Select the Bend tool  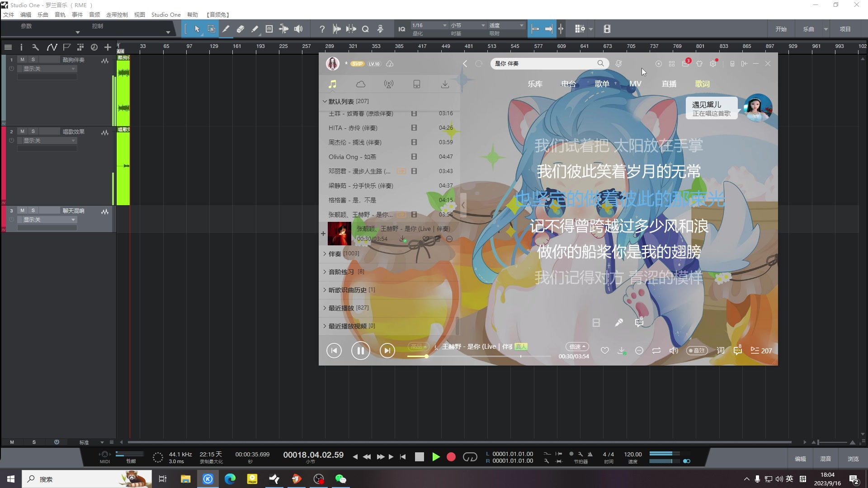(284, 29)
